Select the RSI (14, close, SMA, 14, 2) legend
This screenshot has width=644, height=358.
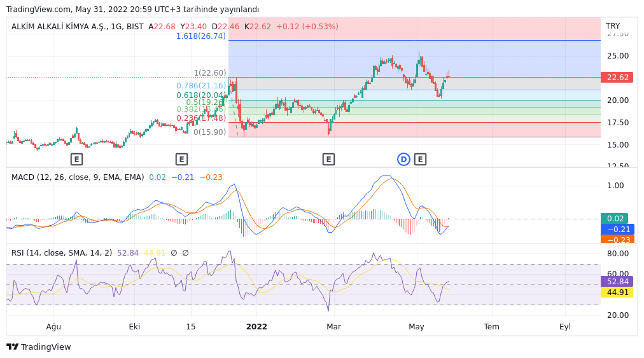[x=62, y=253]
